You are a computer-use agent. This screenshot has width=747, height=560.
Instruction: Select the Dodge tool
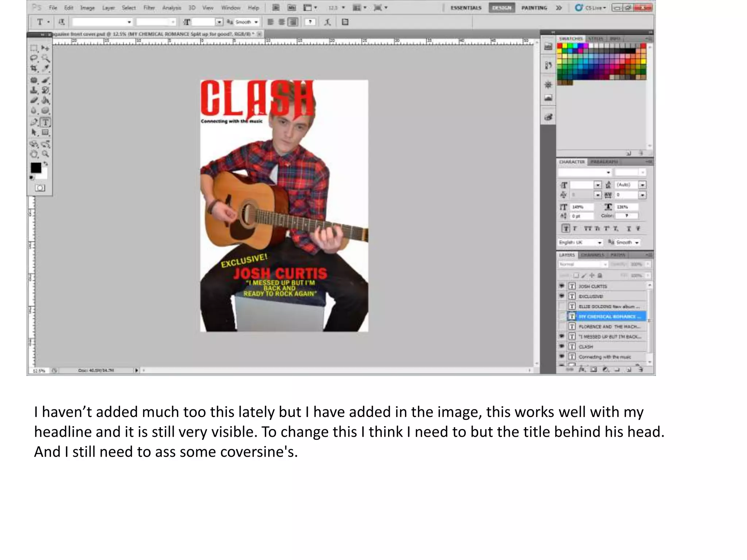(x=45, y=110)
